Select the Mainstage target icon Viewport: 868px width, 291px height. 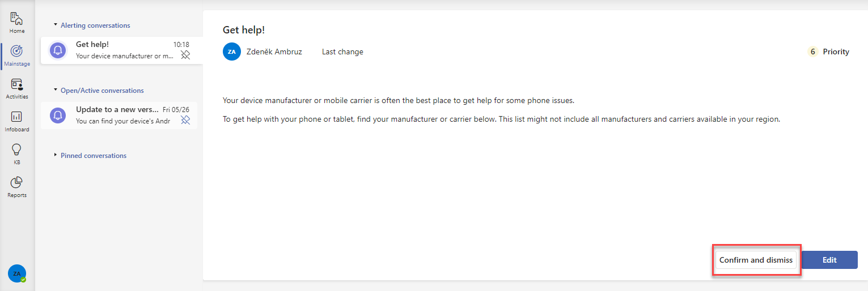coord(17,51)
